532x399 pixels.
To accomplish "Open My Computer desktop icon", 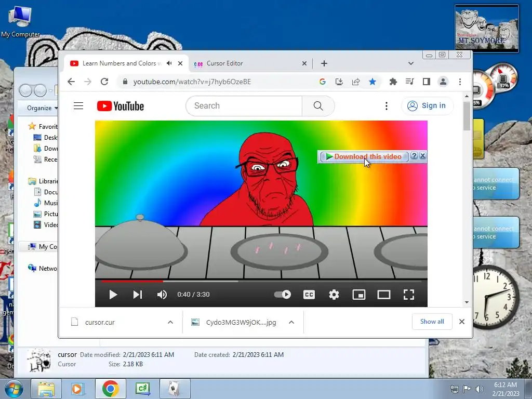I will (20, 22).
